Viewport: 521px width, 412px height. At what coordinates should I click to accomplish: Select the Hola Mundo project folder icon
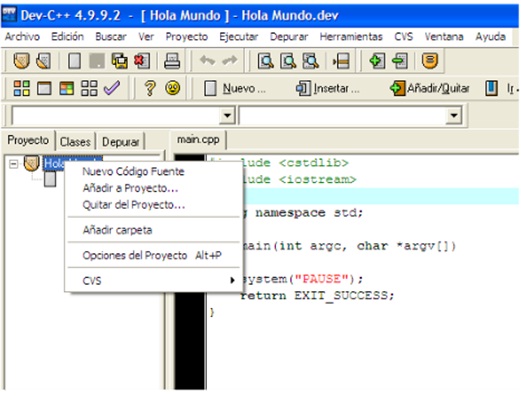pos(32,163)
